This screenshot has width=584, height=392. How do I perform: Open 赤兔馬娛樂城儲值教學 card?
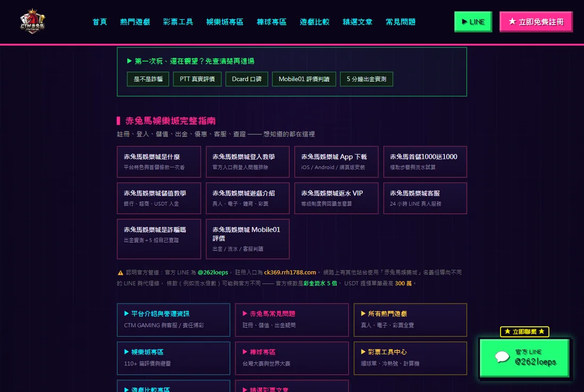point(159,198)
